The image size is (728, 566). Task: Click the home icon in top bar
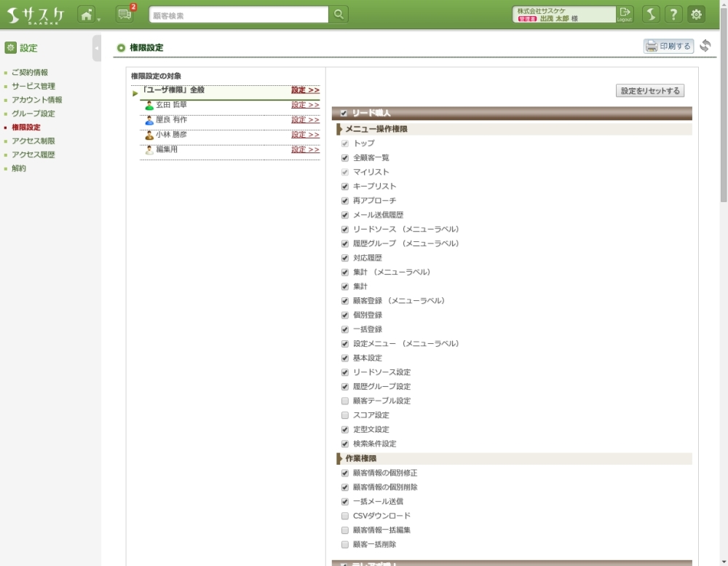[x=87, y=15]
